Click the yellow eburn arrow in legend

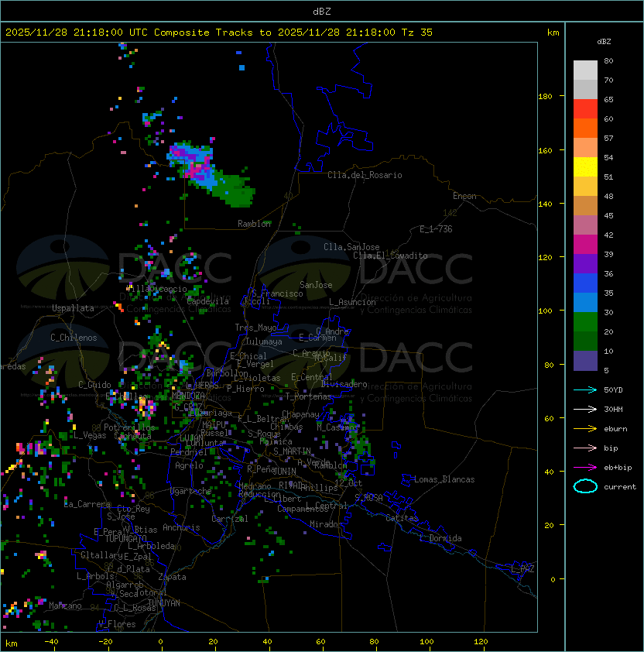pos(585,429)
